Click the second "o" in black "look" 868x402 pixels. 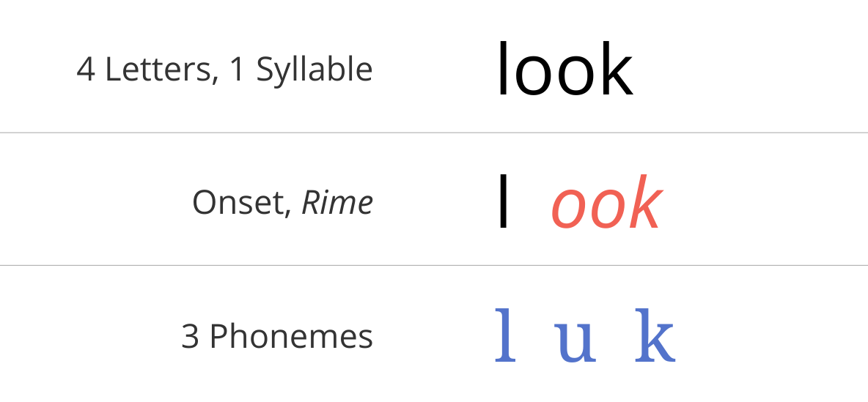[575, 77]
